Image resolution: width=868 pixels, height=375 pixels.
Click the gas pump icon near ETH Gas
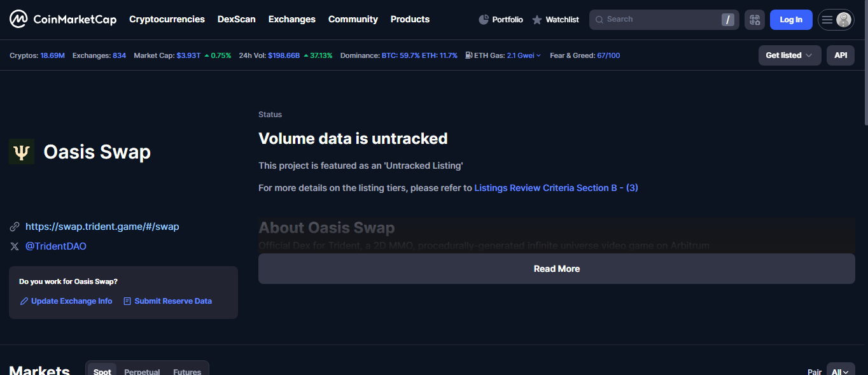[468, 55]
